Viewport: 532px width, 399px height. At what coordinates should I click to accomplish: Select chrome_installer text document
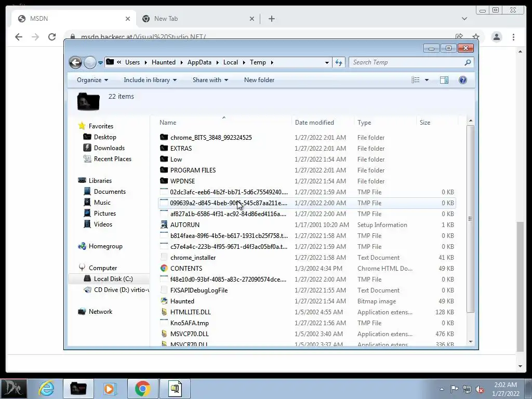pos(193,258)
